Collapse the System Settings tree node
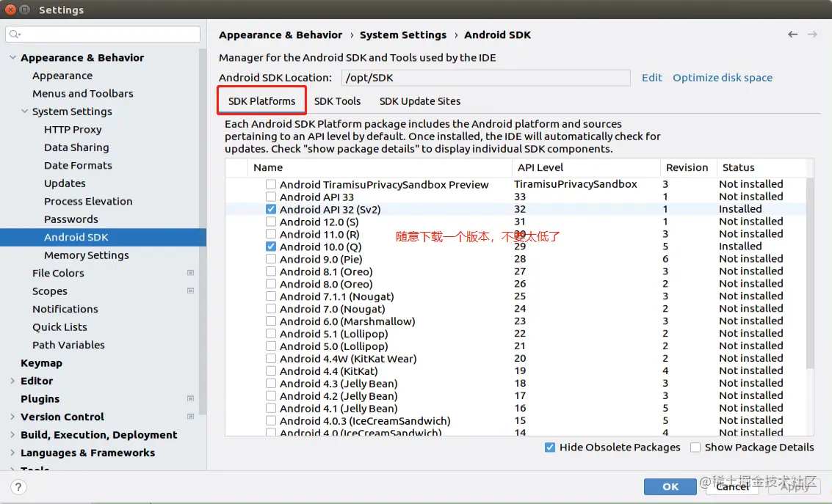Screen dimensions: 832x504 pyautogui.click(x=24, y=112)
